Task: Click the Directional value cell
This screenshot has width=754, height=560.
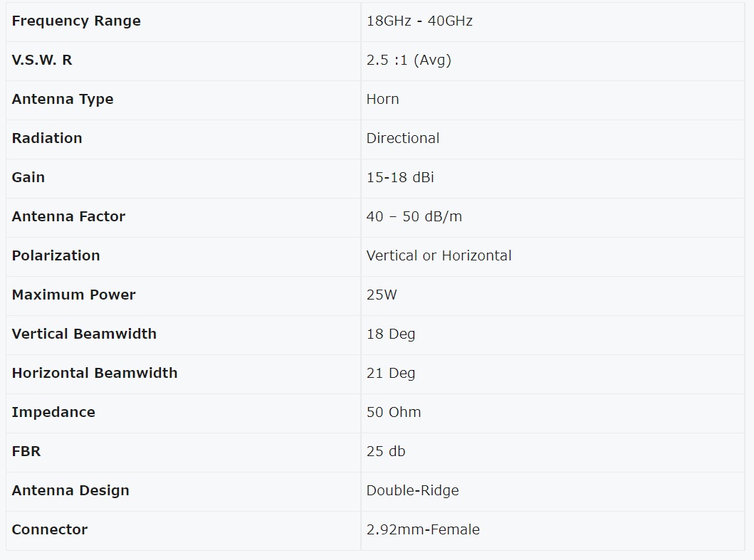Action: point(403,139)
